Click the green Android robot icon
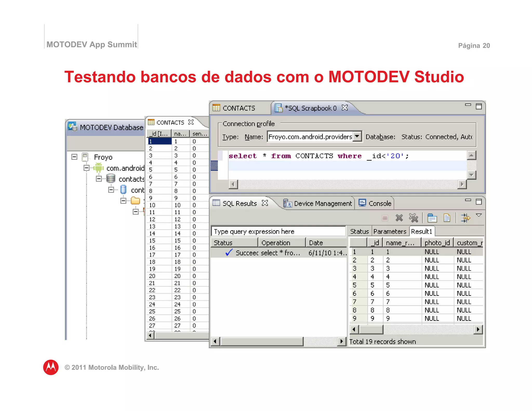Screen dimensions: 532x411 [x=98, y=168]
